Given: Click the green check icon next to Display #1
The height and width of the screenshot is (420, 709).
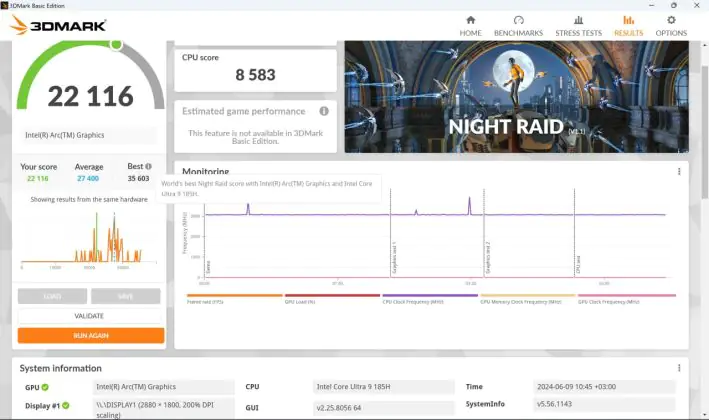Looking at the screenshot, I should 66,406.
